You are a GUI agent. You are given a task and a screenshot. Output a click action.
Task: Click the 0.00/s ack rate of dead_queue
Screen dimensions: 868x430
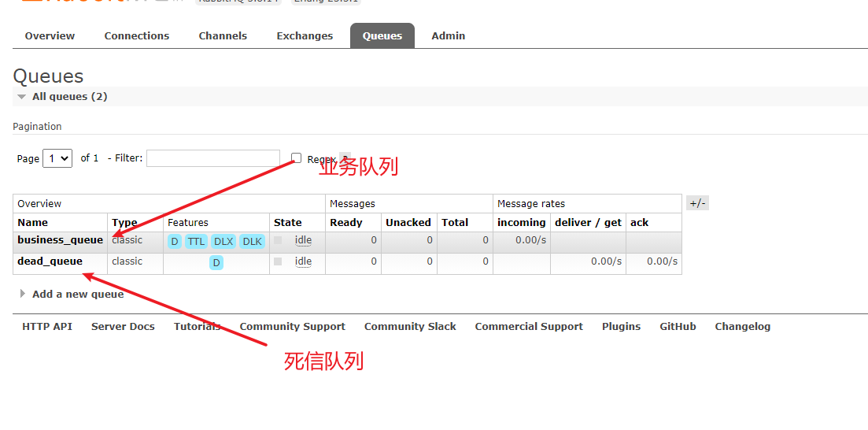pos(662,261)
